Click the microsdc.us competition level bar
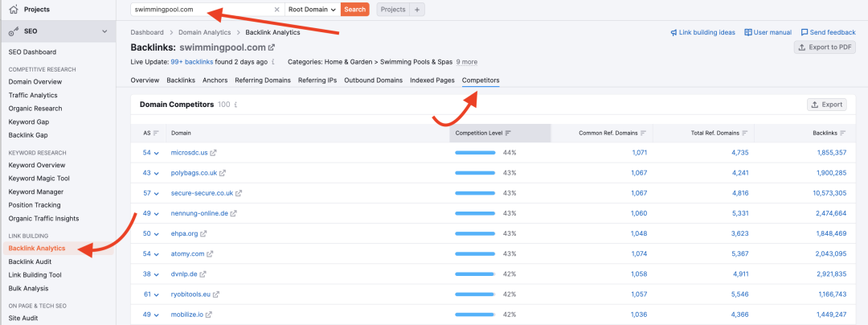The image size is (868, 325). 475,153
